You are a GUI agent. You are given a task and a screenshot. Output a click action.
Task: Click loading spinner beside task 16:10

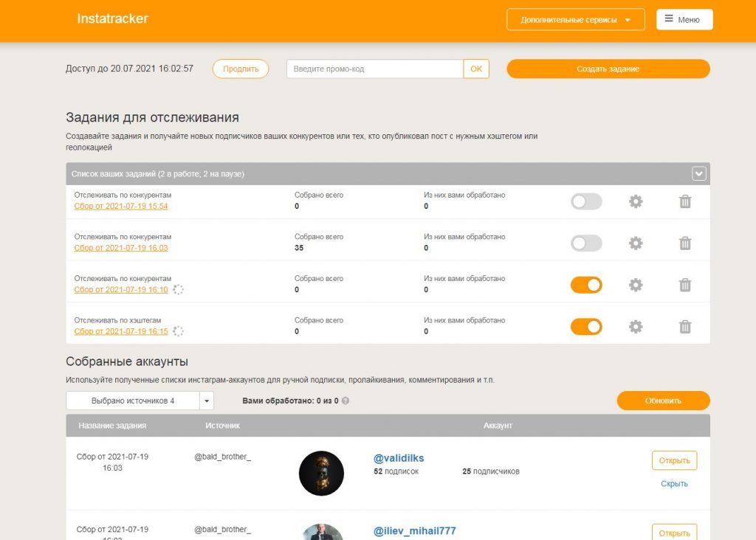point(178,289)
